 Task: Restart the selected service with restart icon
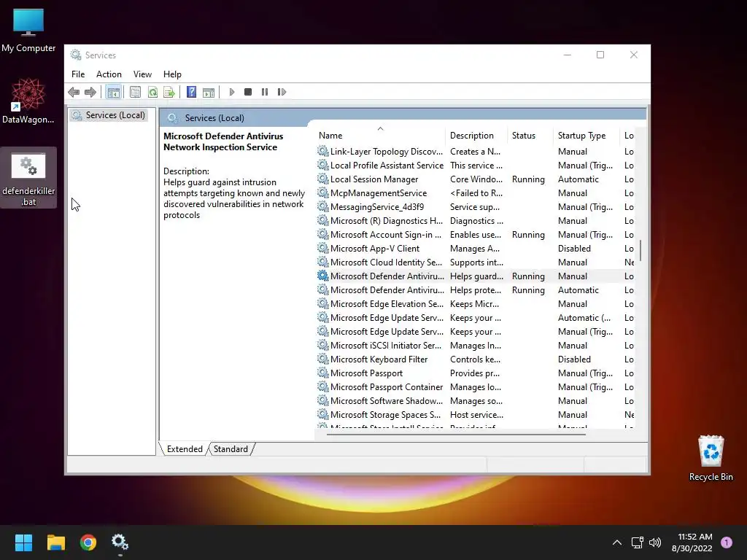(x=282, y=92)
